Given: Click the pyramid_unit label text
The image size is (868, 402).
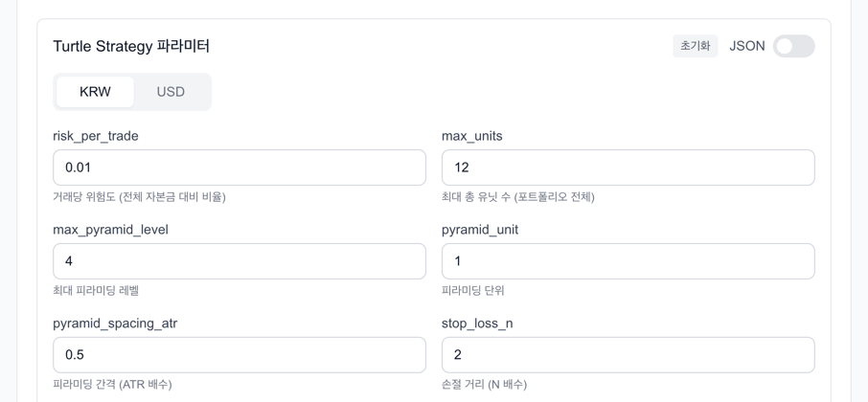Looking at the screenshot, I should 480,230.
